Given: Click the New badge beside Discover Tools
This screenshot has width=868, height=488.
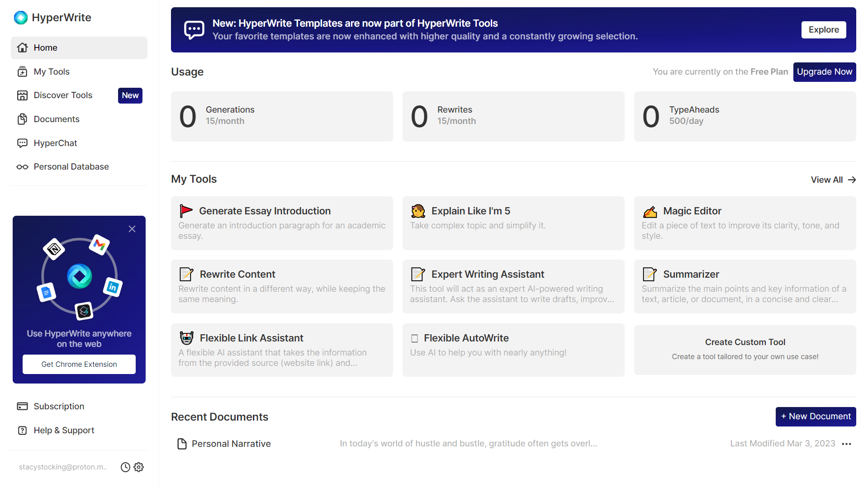Looking at the screenshot, I should coord(130,95).
